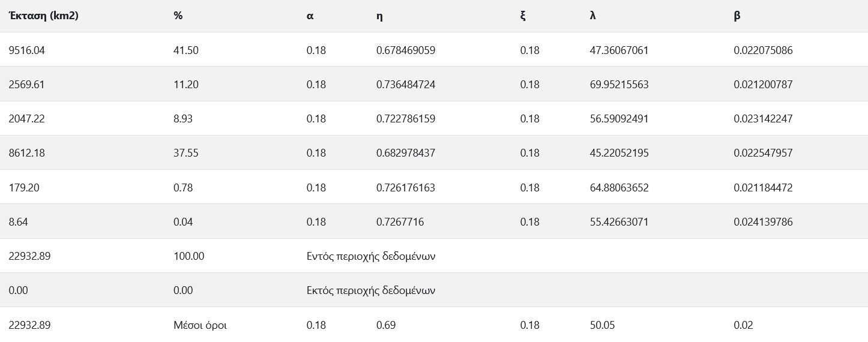The height and width of the screenshot is (342, 868).
Task: Select the η column header
Action: (x=379, y=16)
